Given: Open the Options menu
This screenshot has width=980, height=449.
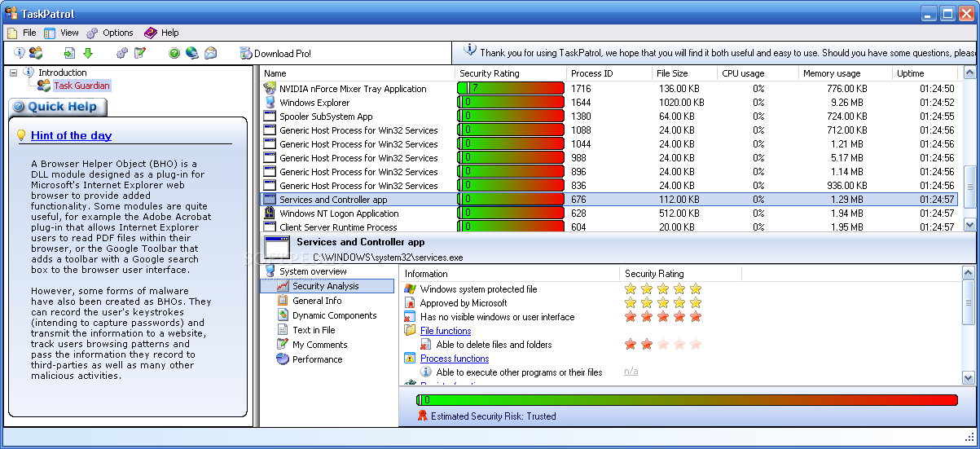Looking at the screenshot, I should click(110, 33).
